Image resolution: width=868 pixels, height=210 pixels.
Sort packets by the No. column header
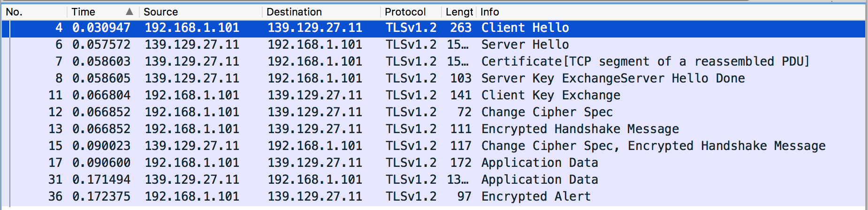coord(15,12)
